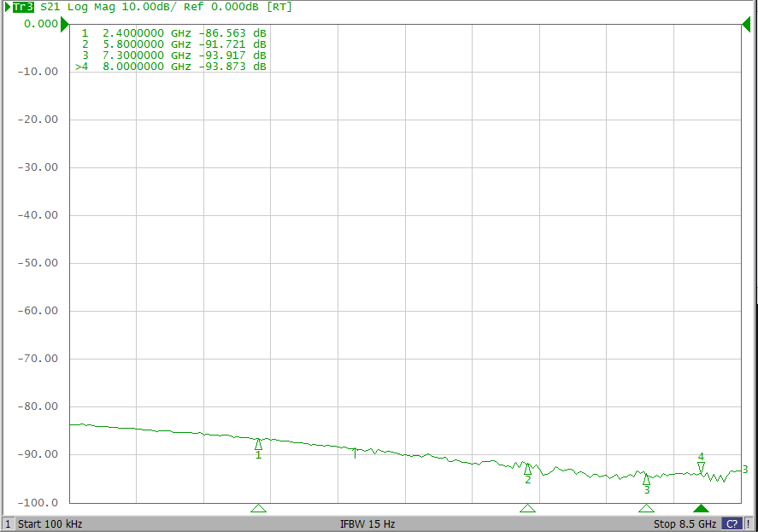Click the left reference level arrow at 0.000

[65, 24]
